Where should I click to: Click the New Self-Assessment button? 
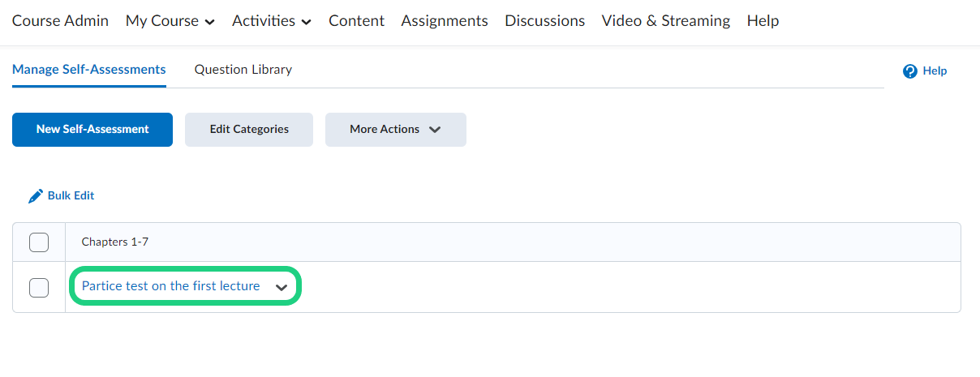(92, 130)
